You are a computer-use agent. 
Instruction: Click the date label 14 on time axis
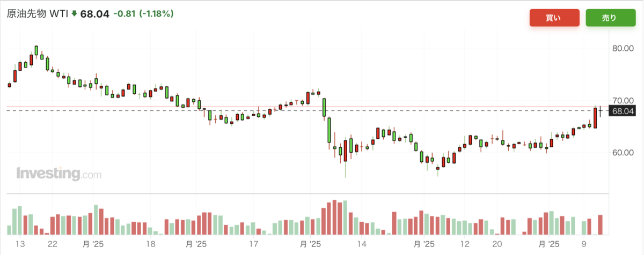coord(362,243)
